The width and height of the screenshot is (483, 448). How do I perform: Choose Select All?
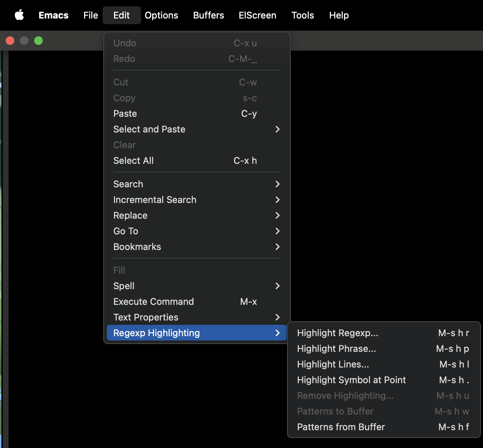[197, 161]
